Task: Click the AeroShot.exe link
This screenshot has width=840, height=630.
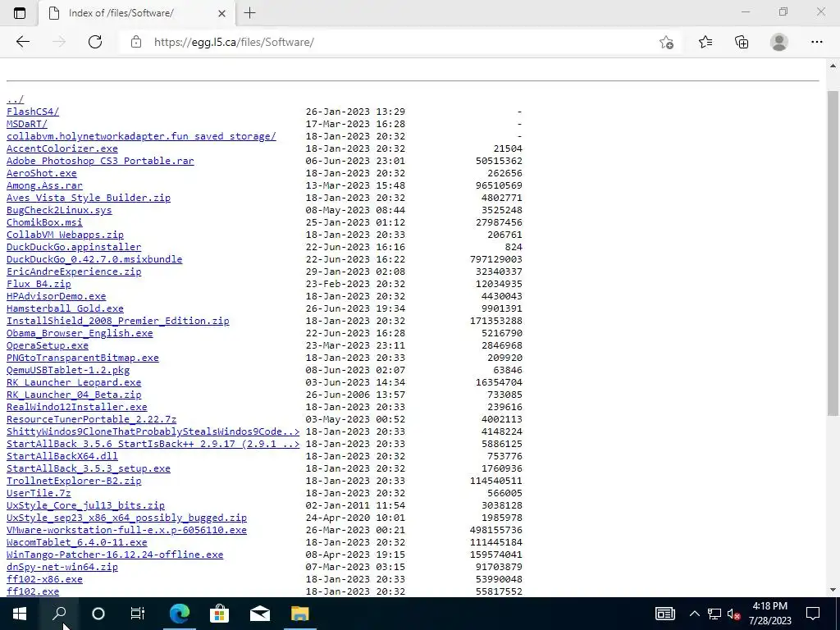Action: (x=42, y=173)
